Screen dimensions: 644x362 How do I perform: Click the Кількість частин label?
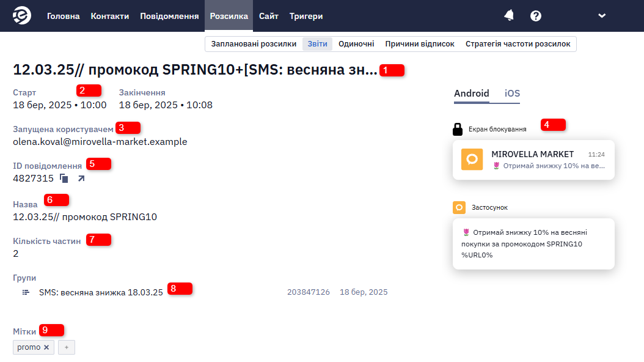coord(47,241)
